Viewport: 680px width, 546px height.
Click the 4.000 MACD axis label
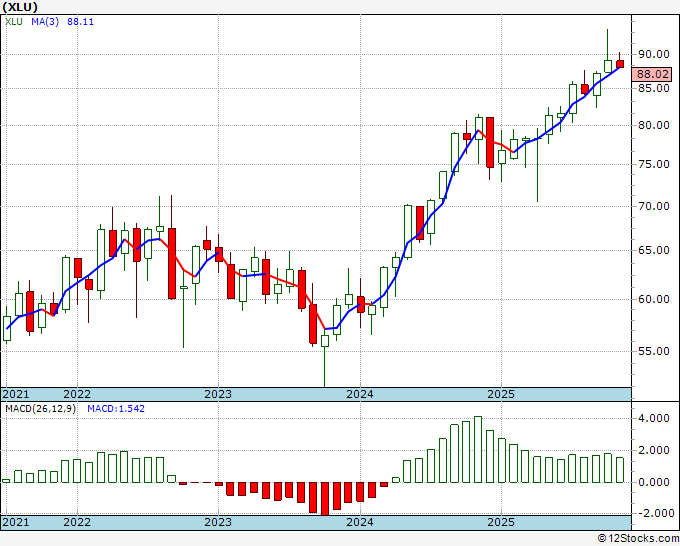click(x=654, y=418)
